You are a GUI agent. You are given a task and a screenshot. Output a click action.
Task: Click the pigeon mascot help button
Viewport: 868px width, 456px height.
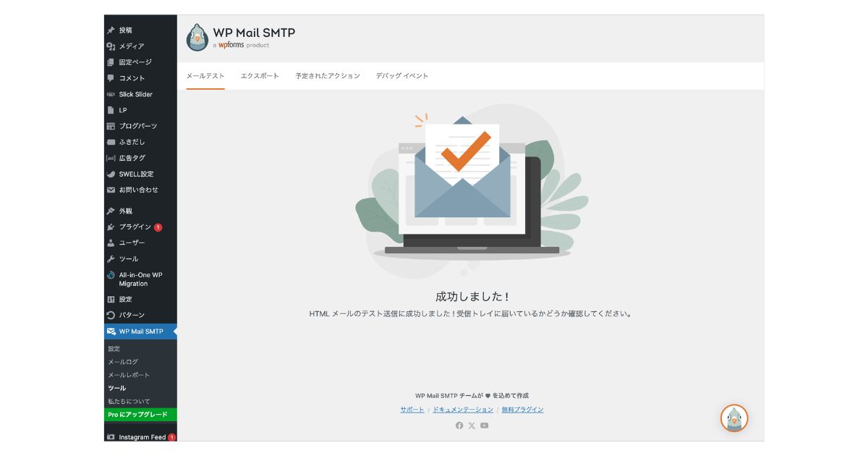pos(734,418)
